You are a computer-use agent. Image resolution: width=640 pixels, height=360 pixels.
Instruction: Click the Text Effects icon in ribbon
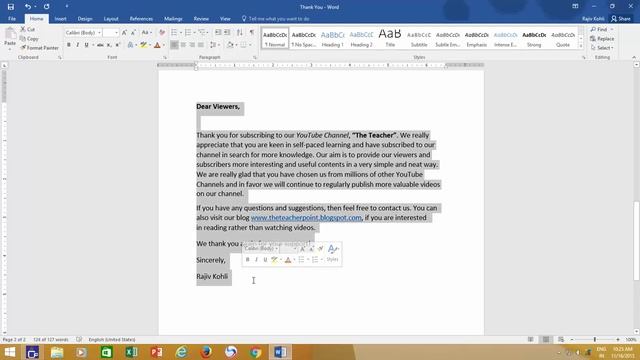[x=131, y=45]
